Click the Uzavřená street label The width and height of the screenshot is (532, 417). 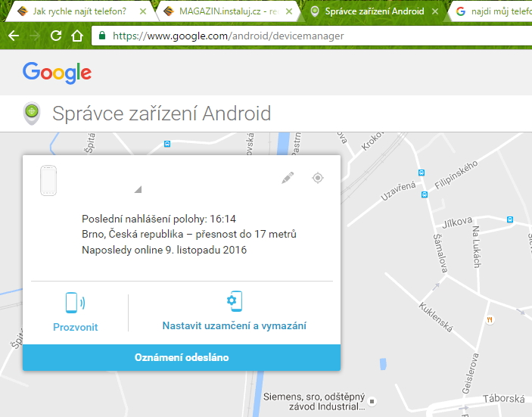pos(398,191)
